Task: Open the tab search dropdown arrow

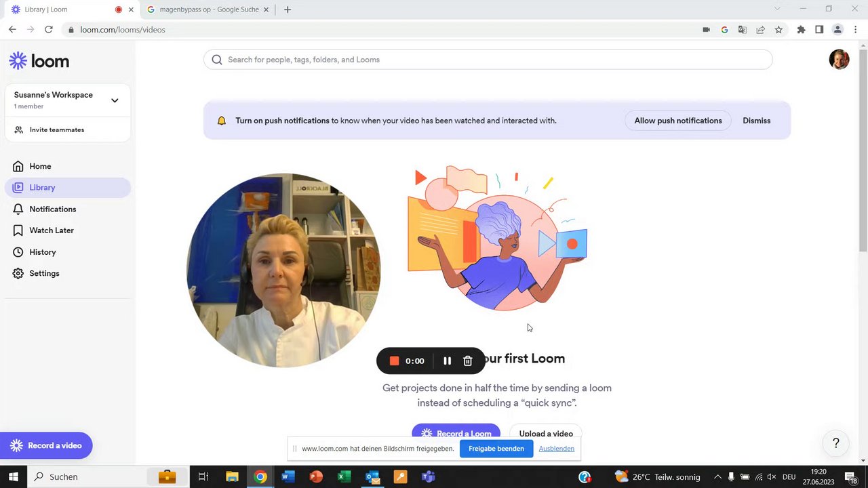Action: (777, 9)
